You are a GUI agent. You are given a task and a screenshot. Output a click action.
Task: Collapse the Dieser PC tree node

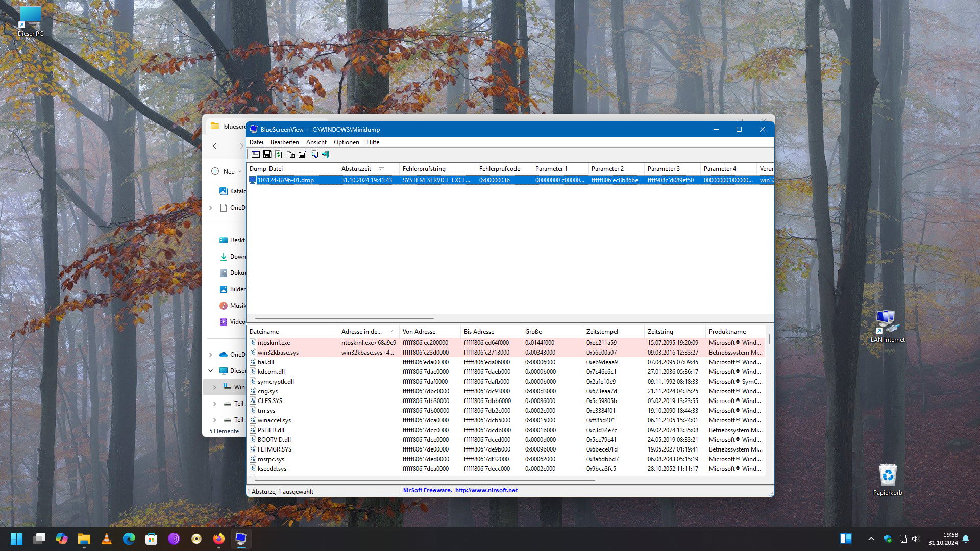[x=211, y=371]
